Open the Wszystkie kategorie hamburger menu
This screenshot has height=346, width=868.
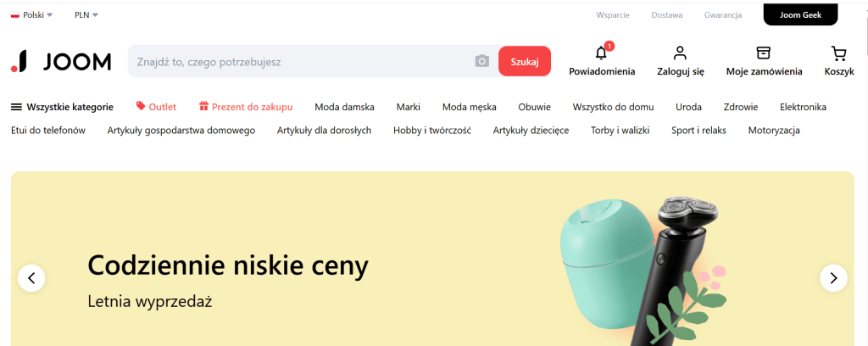[62, 107]
